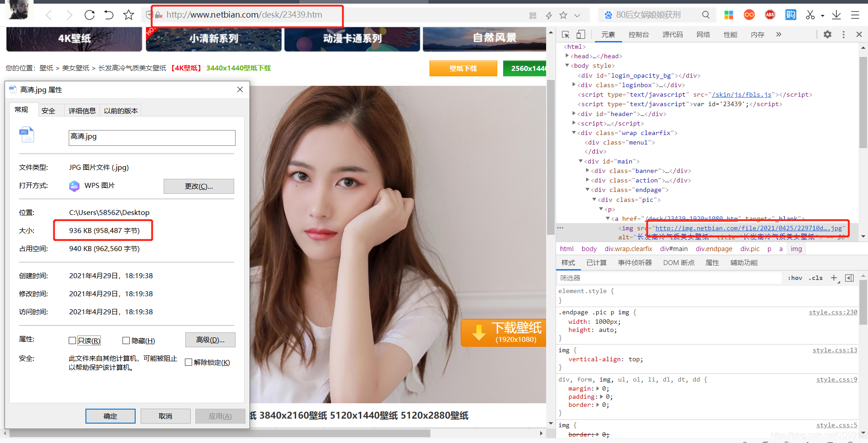Open the 安全 tab in properties dialog

point(48,111)
